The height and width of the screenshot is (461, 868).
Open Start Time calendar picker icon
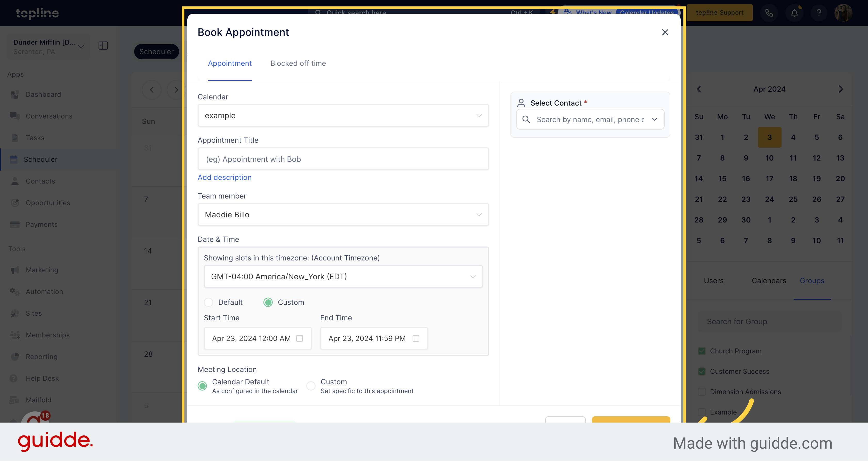click(x=299, y=338)
